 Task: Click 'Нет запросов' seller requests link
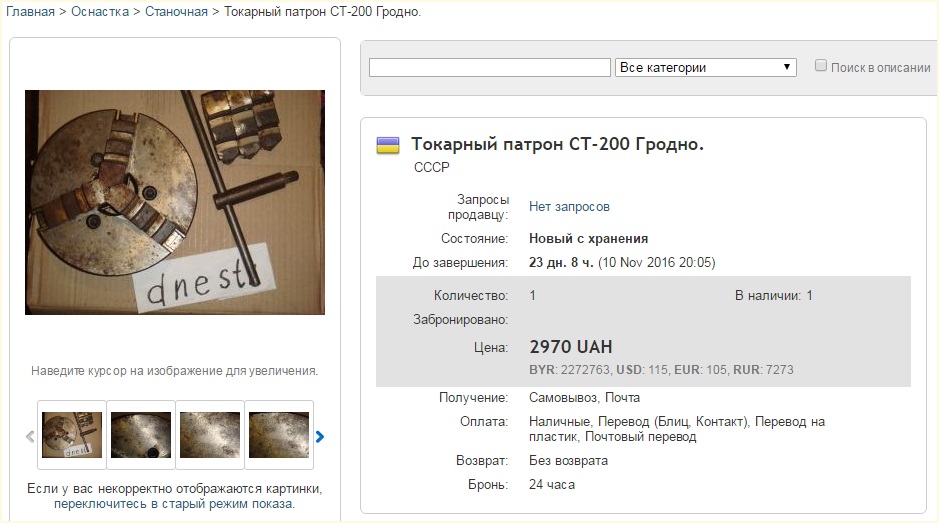point(569,207)
